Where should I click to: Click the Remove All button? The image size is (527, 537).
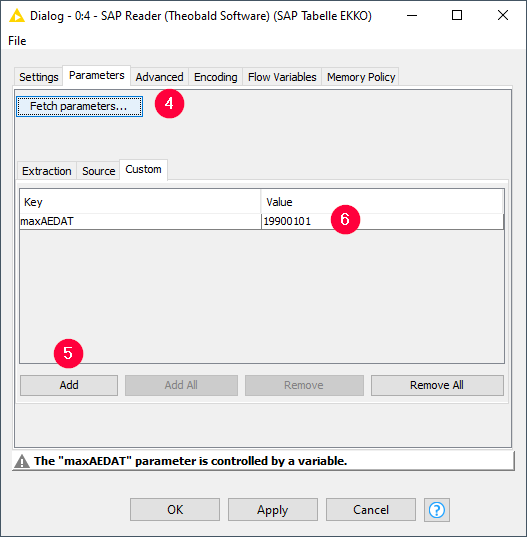pos(437,385)
